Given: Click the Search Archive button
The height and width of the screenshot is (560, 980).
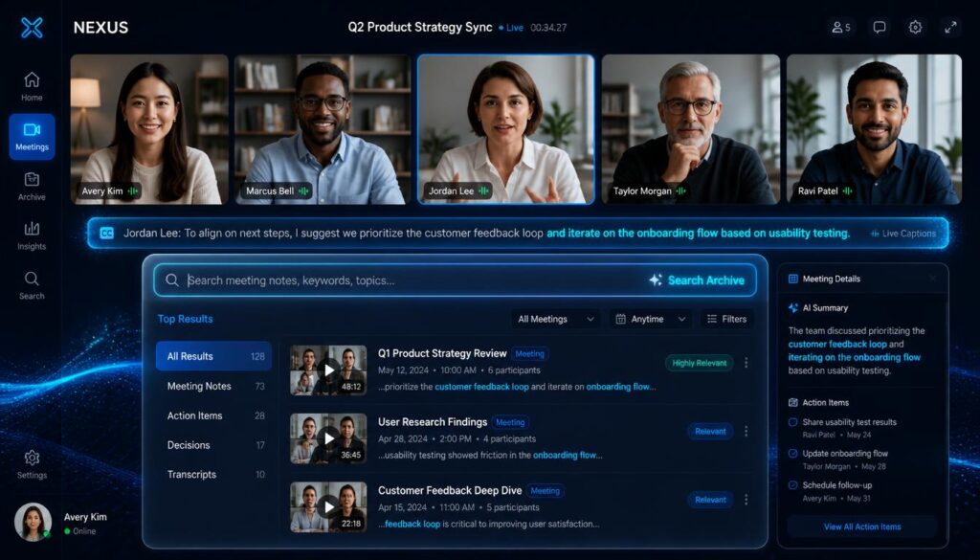Looking at the screenshot, I should [697, 280].
